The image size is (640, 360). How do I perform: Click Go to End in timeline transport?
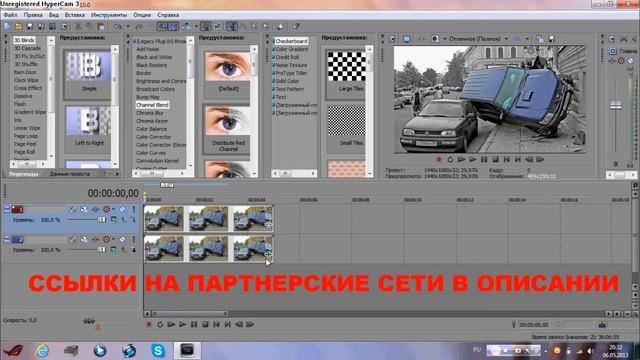point(228,324)
